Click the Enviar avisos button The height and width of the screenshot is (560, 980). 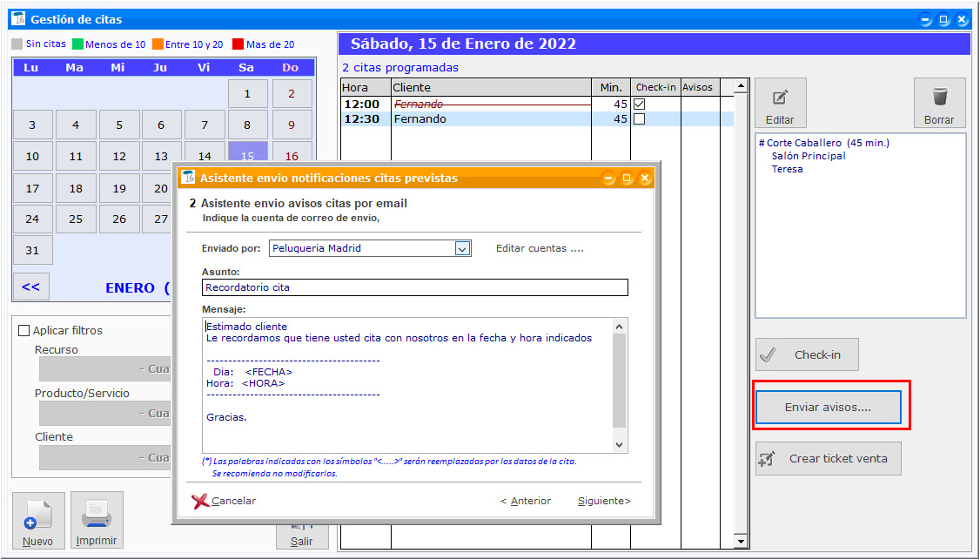coord(828,408)
